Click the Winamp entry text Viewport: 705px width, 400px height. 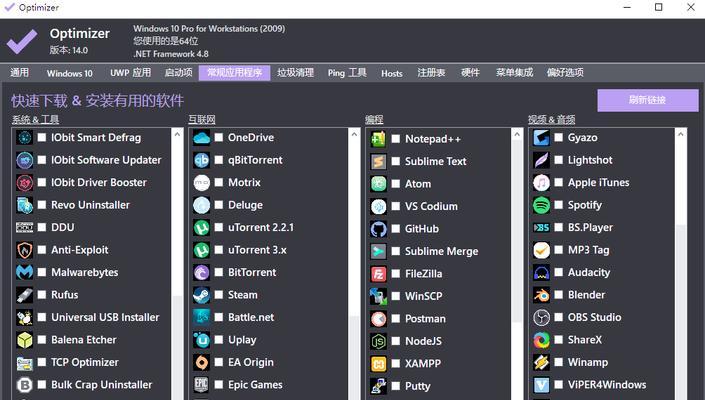(x=588, y=362)
